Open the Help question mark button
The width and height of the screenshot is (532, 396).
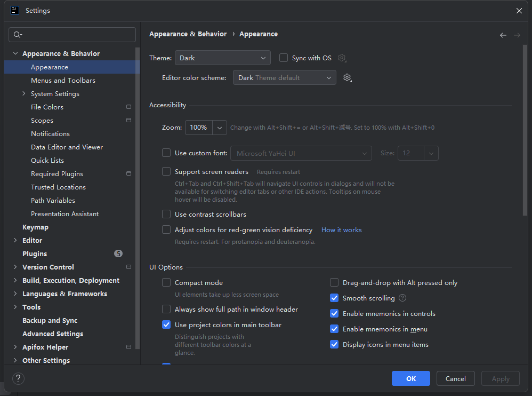(18, 378)
